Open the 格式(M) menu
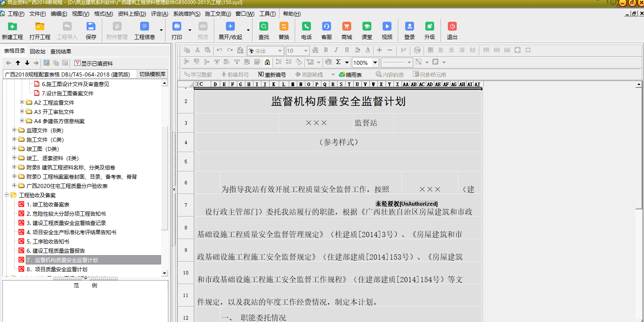Image resolution: width=644 pixels, height=322 pixels. click(103, 14)
